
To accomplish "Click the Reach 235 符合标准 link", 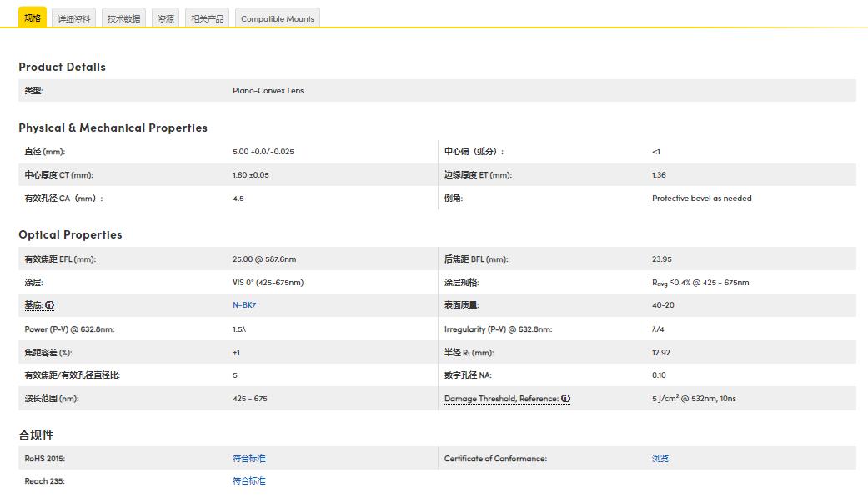I will 248,480.
